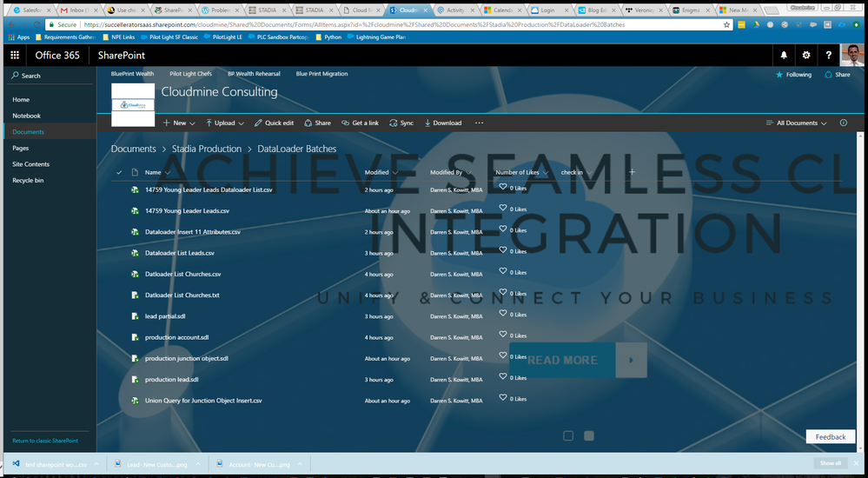Click the more options ellipsis in toolbar

tap(479, 123)
